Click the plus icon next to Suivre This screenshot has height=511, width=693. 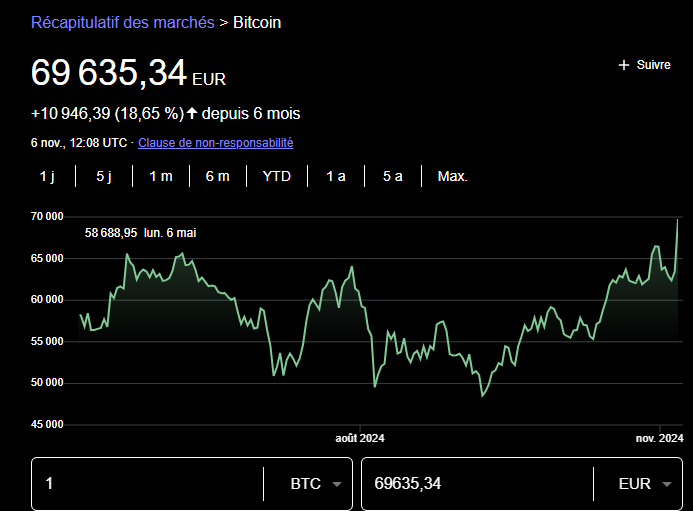(625, 65)
